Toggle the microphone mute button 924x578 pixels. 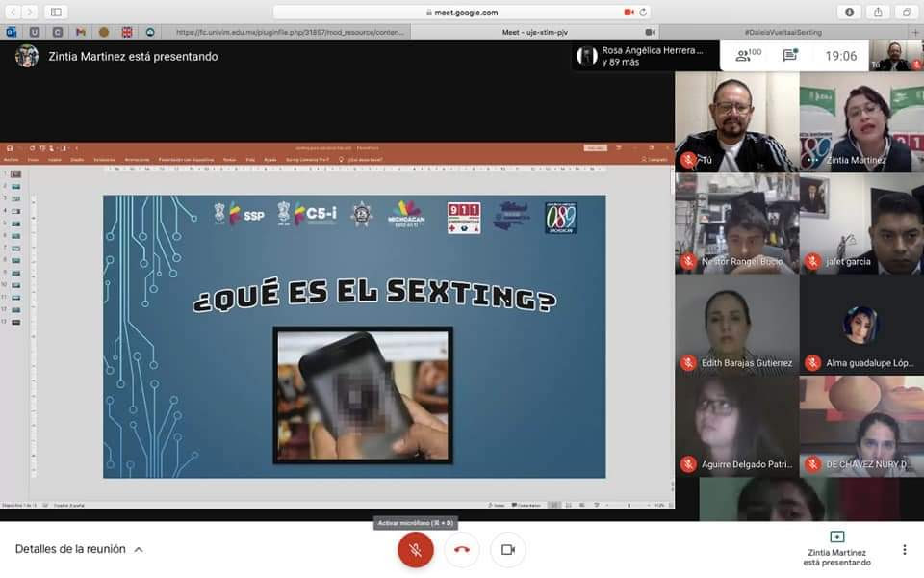click(x=416, y=550)
